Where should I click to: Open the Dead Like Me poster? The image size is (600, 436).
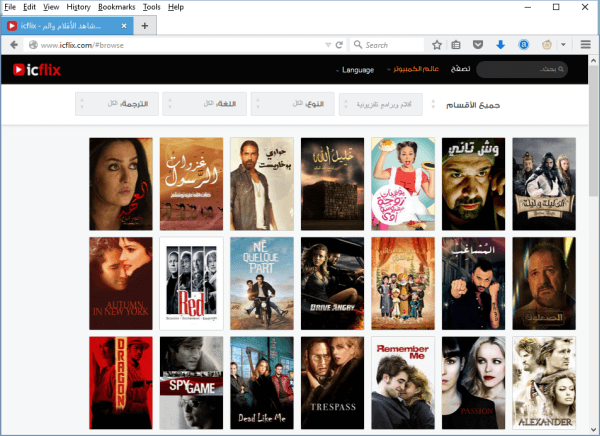[x=262, y=383]
